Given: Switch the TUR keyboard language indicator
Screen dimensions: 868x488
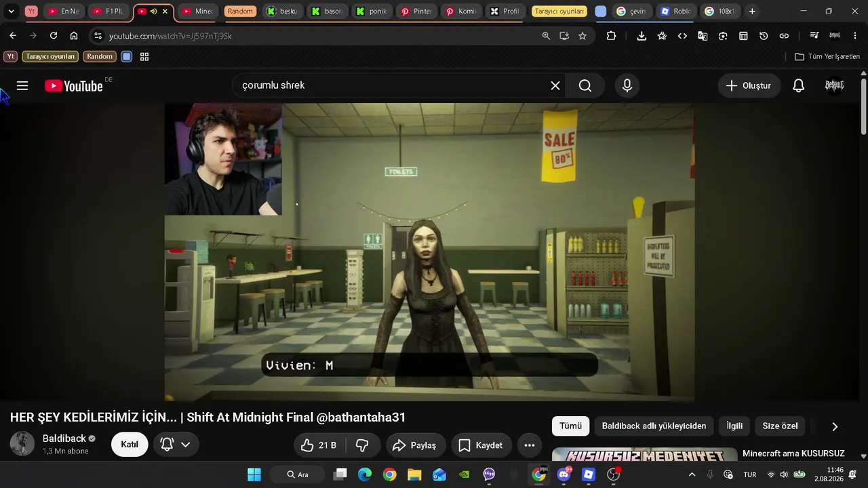Looking at the screenshot, I should coord(750,474).
